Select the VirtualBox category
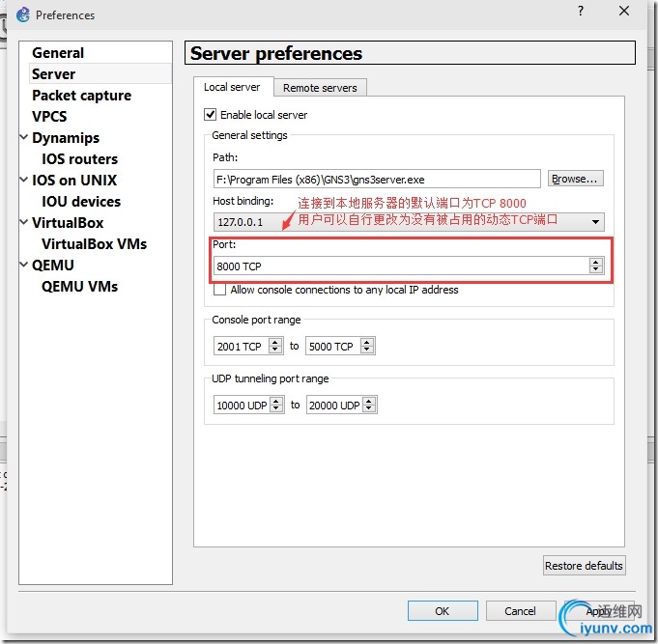 coord(68,223)
